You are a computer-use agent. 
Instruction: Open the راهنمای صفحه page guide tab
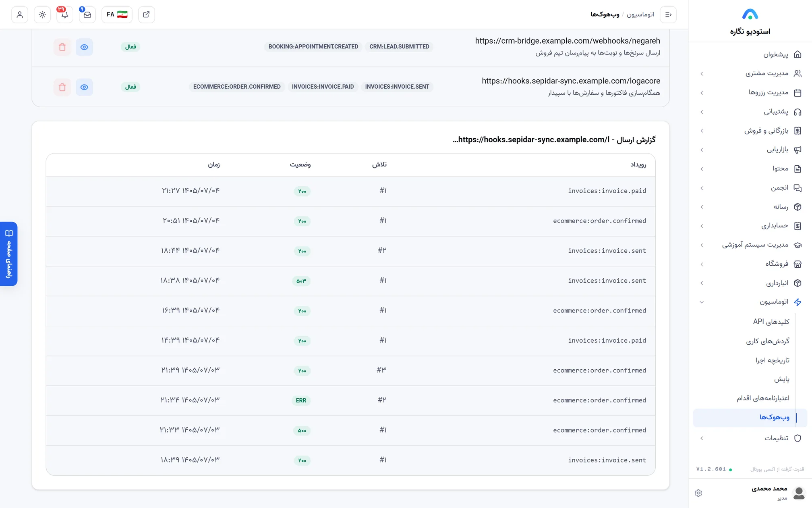click(9, 254)
